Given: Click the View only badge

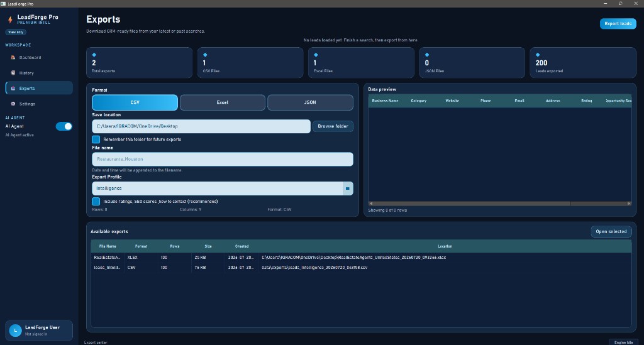Looking at the screenshot, I should [16, 32].
